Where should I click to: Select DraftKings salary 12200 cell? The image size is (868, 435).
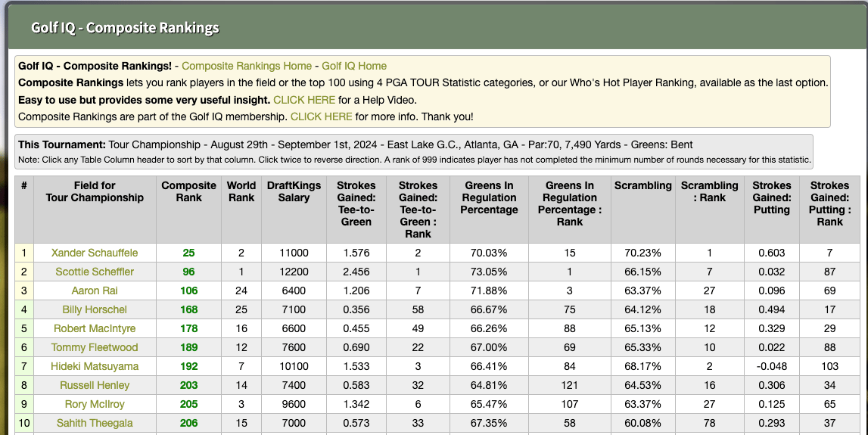pyautogui.click(x=294, y=272)
